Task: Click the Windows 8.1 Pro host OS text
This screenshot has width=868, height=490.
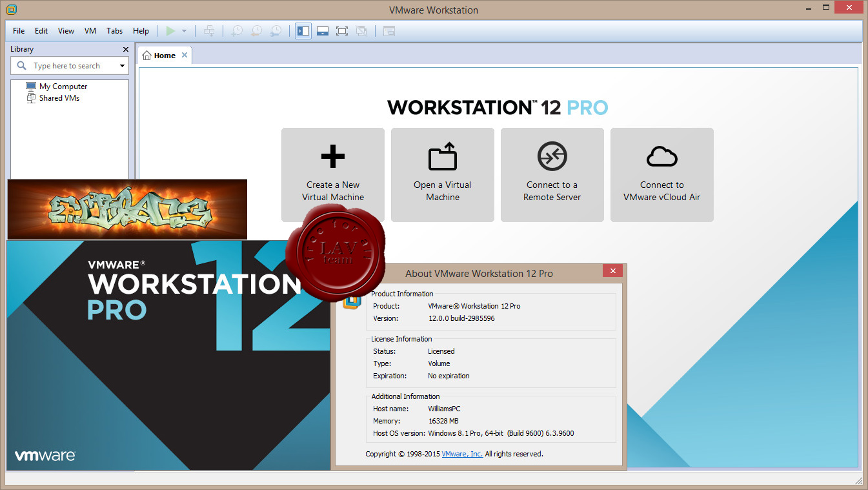Action: coord(501,433)
